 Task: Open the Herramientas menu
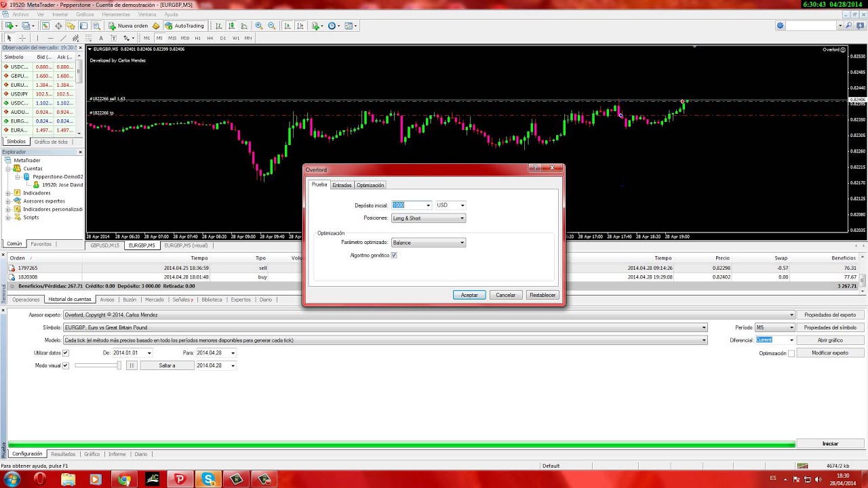[116, 14]
